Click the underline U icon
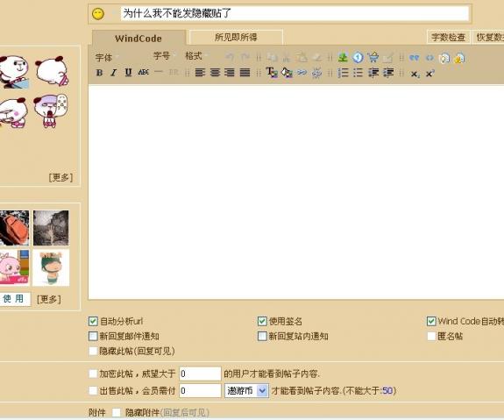 (128, 73)
